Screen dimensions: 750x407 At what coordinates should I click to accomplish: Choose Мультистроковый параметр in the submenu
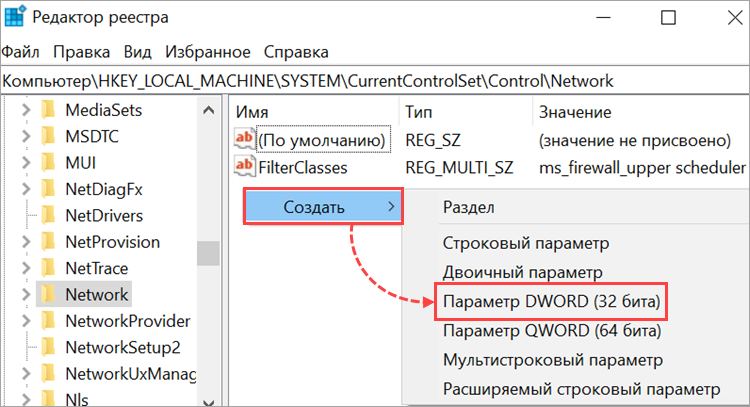click(553, 360)
